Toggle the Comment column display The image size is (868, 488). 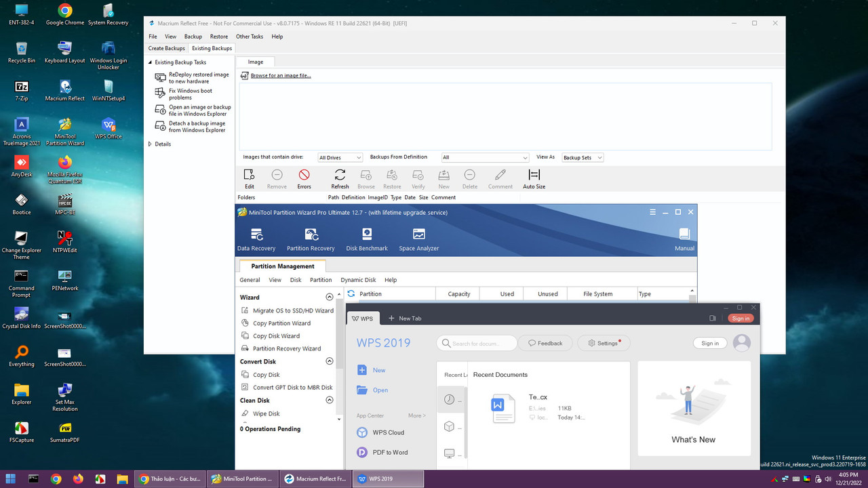pyautogui.click(x=443, y=197)
